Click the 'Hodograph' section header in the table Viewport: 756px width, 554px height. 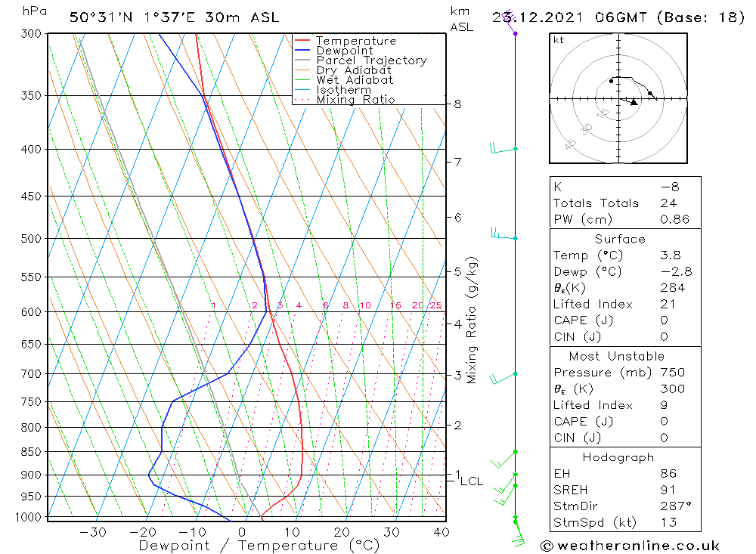(x=618, y=457)
